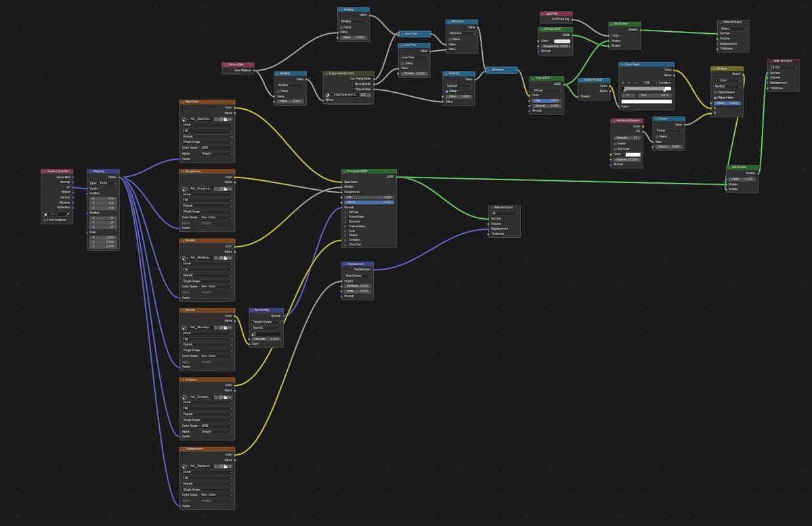Image resolution: width=812 pixels, height=526 pixels.
Task: Toggle fake user icon in Normal texture node
Action: click(x=216, y=327)
